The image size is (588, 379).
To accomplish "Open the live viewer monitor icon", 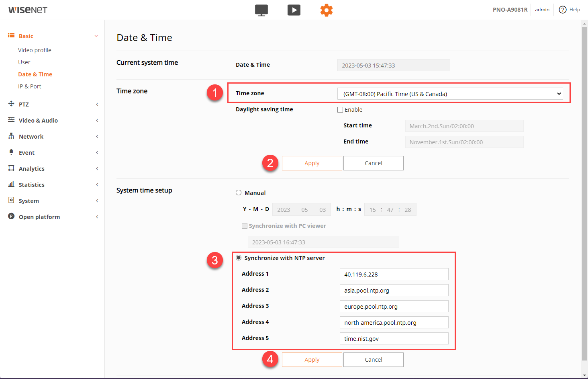I will 261,10.
